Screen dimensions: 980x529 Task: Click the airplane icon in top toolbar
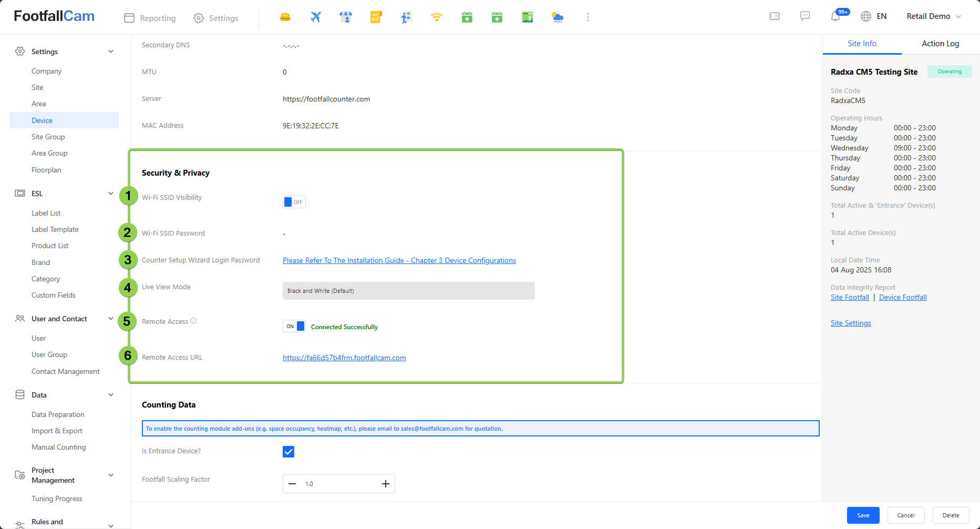[315, 17]
